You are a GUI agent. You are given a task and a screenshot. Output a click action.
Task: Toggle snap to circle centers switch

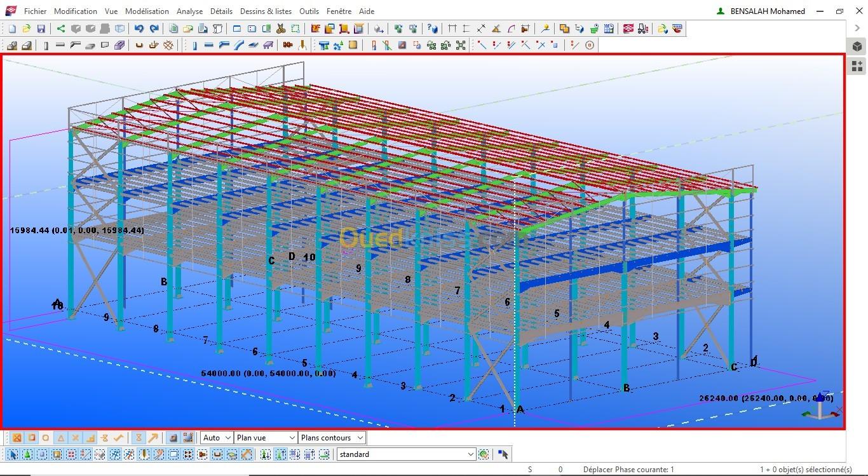[x=46, y=438]
